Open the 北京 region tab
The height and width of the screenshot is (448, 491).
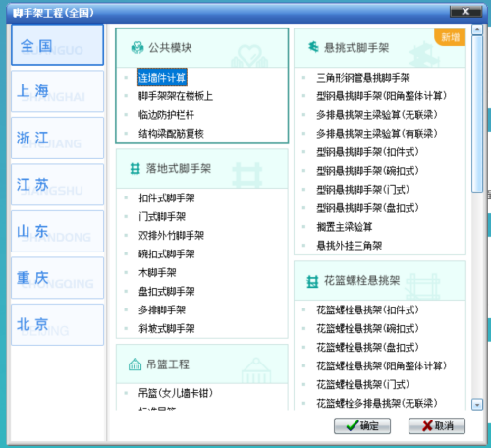click(58, 324)
